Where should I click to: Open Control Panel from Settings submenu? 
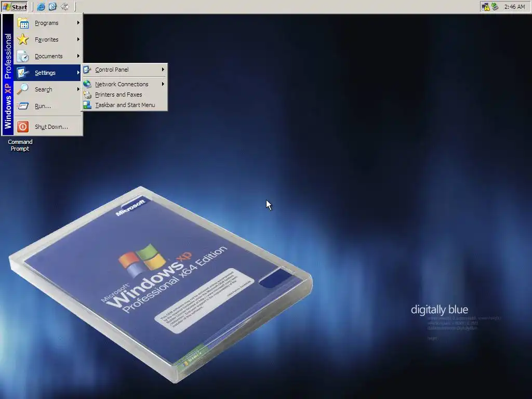click(125, 70)
